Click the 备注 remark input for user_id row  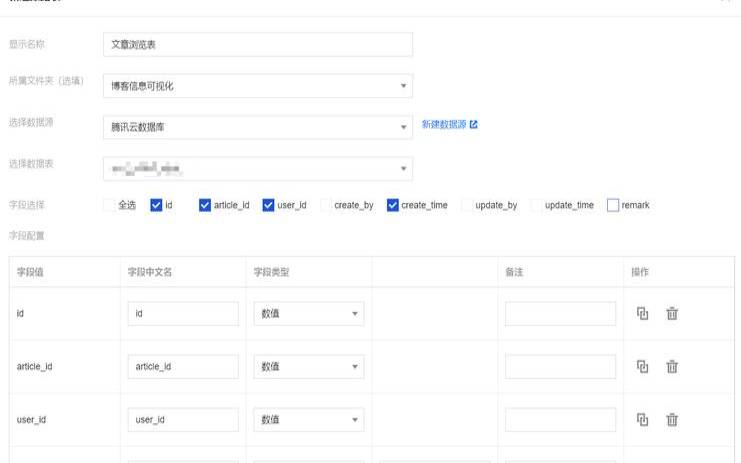pos(560,420)
